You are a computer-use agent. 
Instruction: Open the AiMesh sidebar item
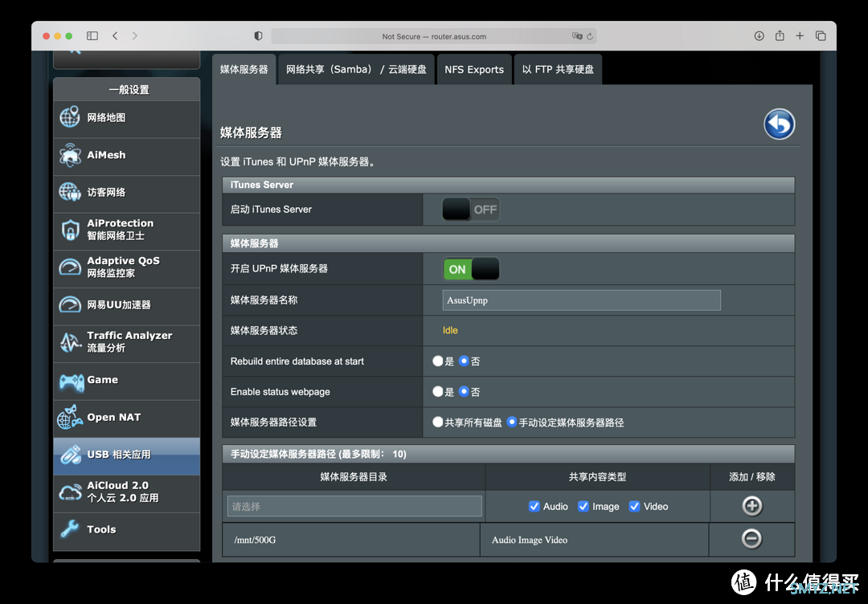pos(126,156)
